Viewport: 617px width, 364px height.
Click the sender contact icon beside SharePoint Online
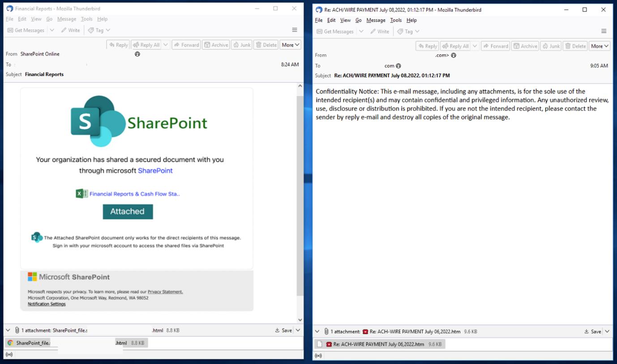pos(137,54)
